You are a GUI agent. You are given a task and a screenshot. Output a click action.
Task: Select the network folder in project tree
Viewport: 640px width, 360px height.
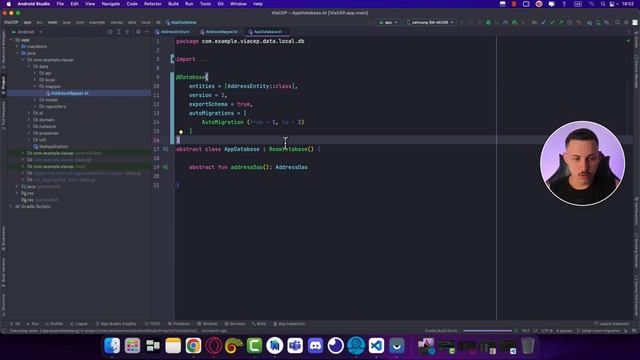(x=44, y=127)
